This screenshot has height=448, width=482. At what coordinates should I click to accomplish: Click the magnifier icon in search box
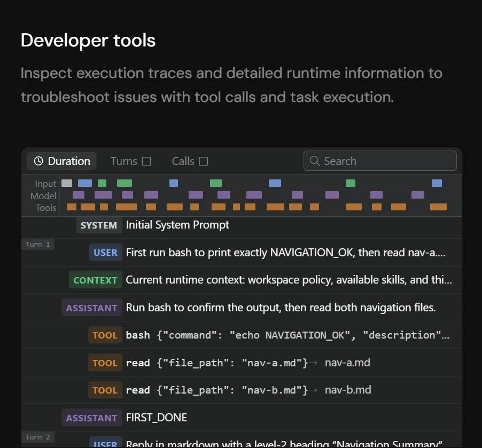point(314,161)
